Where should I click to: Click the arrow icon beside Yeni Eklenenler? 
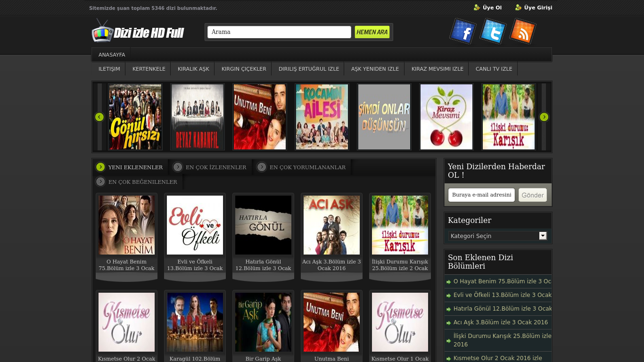tap(100, 167)
